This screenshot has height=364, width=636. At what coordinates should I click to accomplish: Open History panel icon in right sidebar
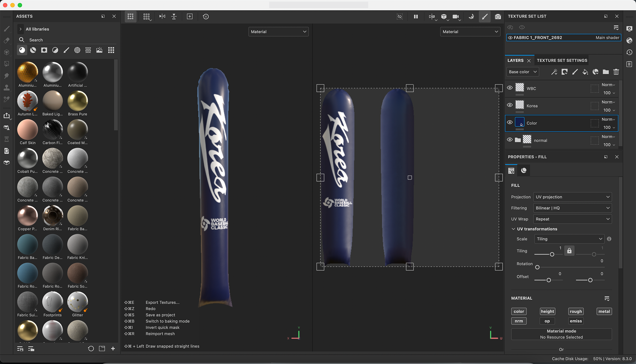(629, 52)
